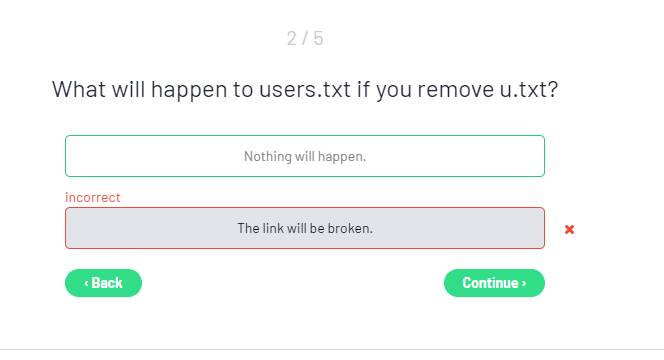Click the red 'incorrect' feedback label
664x360 pixels.
[93, 197]
